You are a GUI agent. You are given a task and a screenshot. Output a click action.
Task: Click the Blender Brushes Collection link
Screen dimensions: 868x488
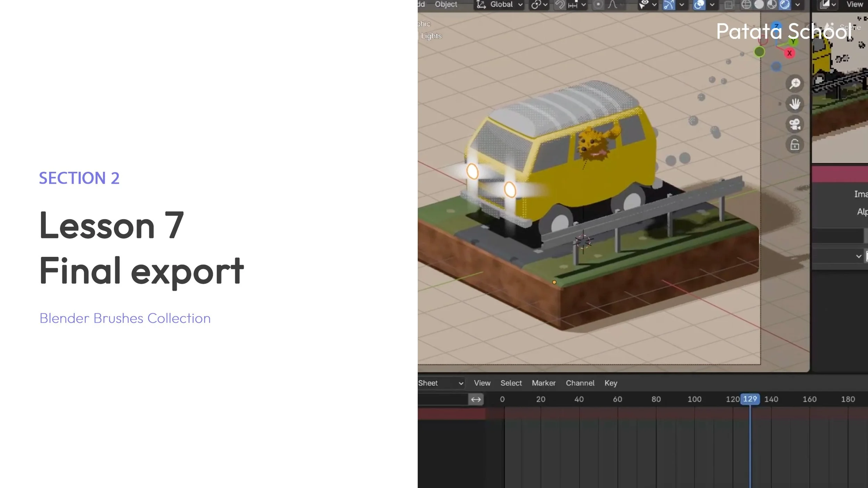pos(125,318)
